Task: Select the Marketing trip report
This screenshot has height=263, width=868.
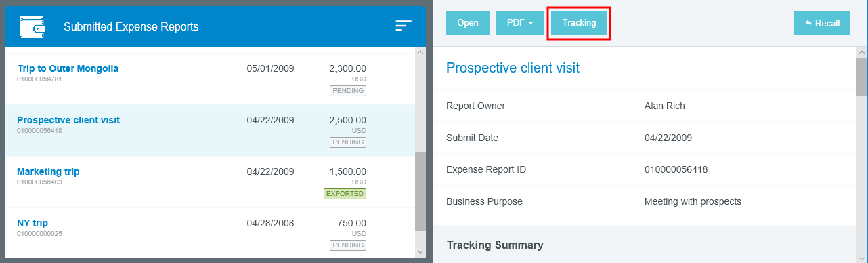Action: click(48, 171)
